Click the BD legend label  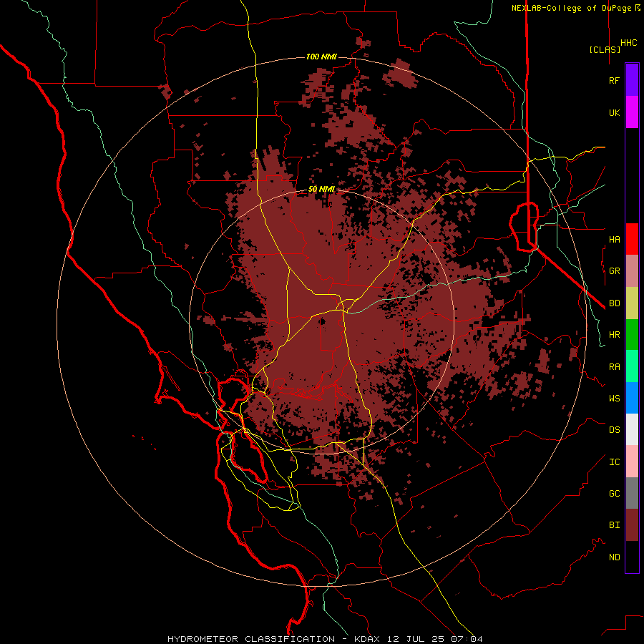pos(614,303)
